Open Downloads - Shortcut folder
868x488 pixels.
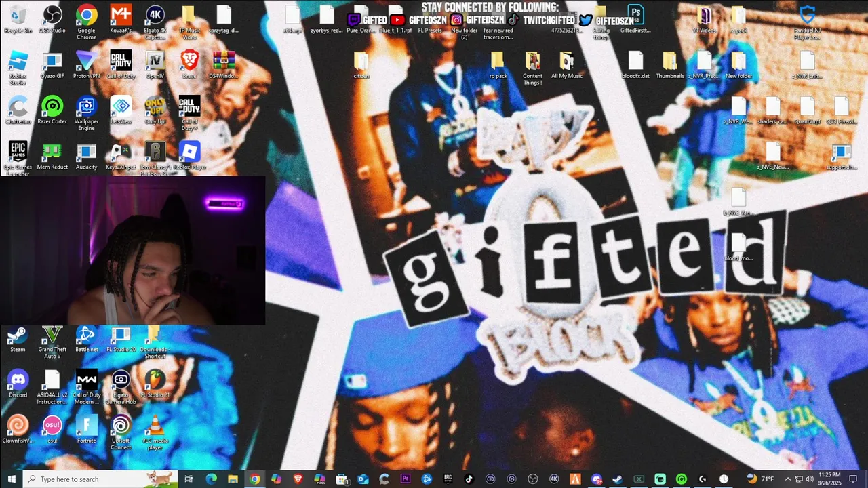[x=155, y=342]
